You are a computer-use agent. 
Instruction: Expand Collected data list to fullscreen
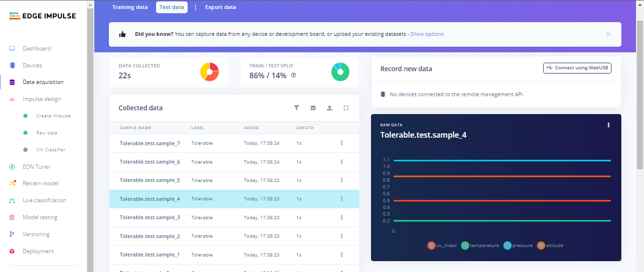pos(346,108)
